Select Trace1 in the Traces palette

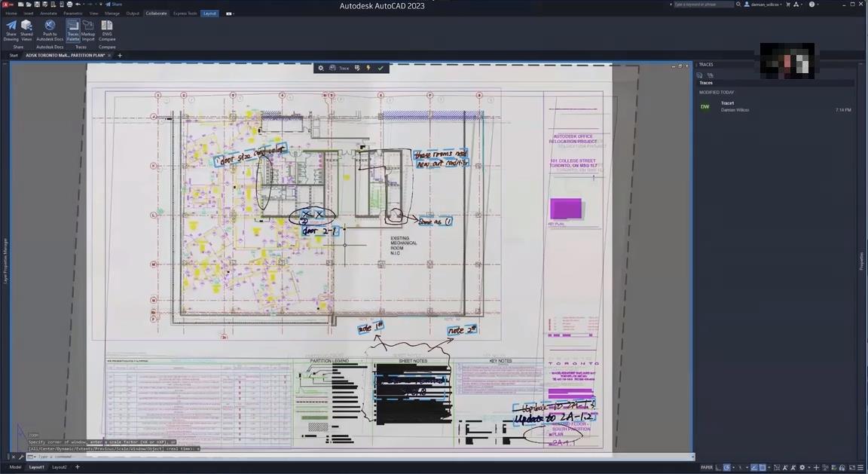tap(775, 106)
